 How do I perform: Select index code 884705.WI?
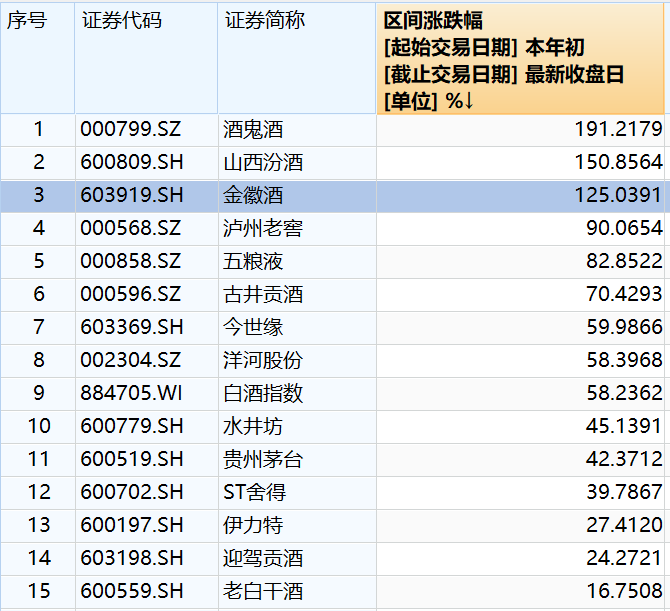click(131, 393)
